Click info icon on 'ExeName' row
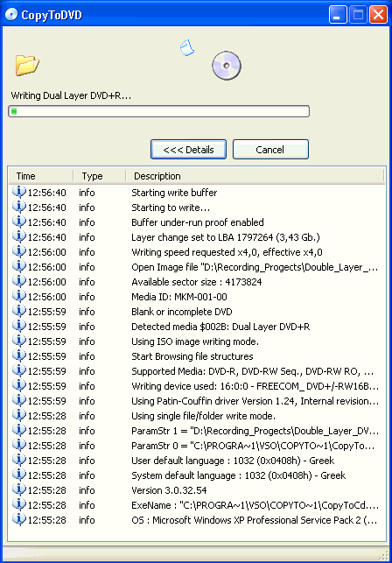Image resolution: width=392 pixels, height=563 pixels. pyautogui.click(x=19, y=505)
